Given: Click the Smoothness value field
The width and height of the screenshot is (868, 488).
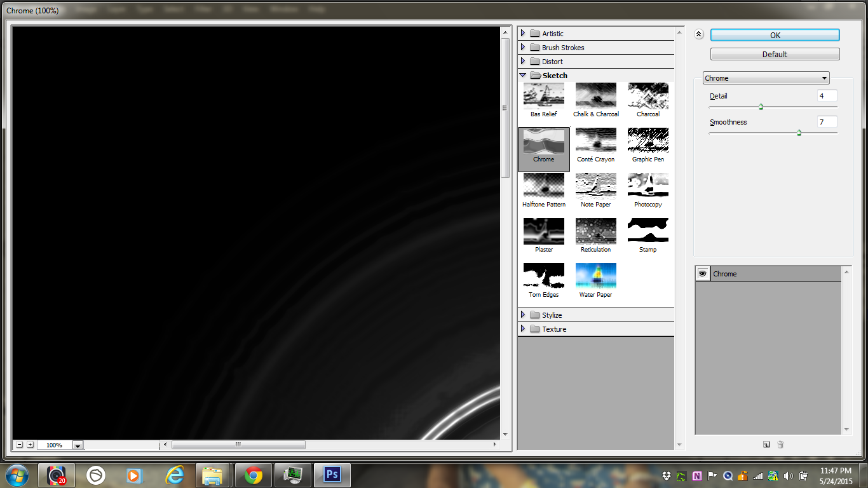Looking at the screenshot, I should pos(827,122).
